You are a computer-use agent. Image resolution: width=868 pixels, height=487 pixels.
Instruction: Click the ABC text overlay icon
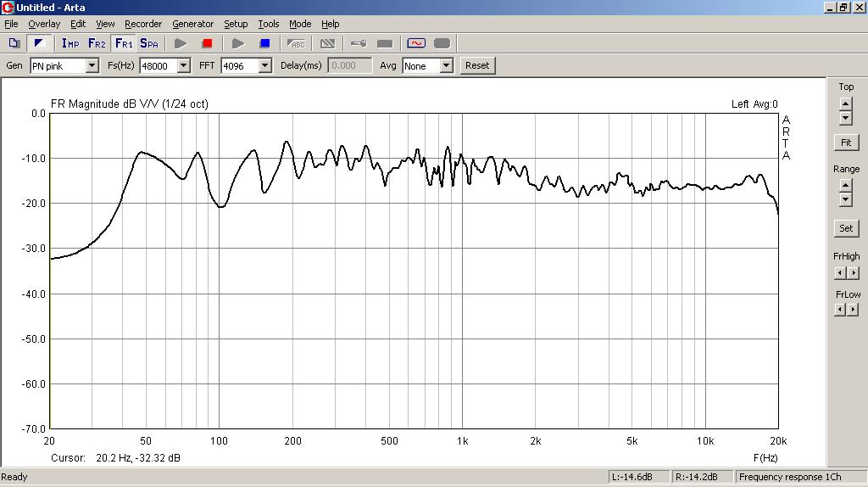296,43
